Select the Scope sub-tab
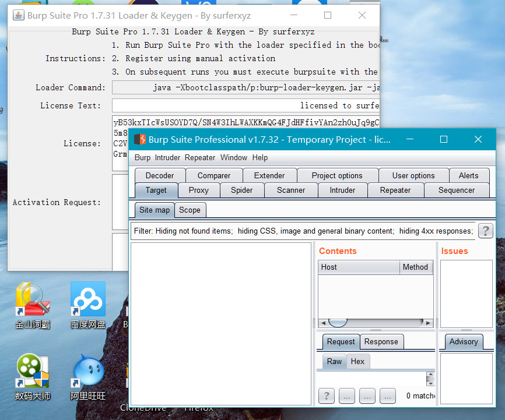This screenshot has width=505, height=420. 190,210
